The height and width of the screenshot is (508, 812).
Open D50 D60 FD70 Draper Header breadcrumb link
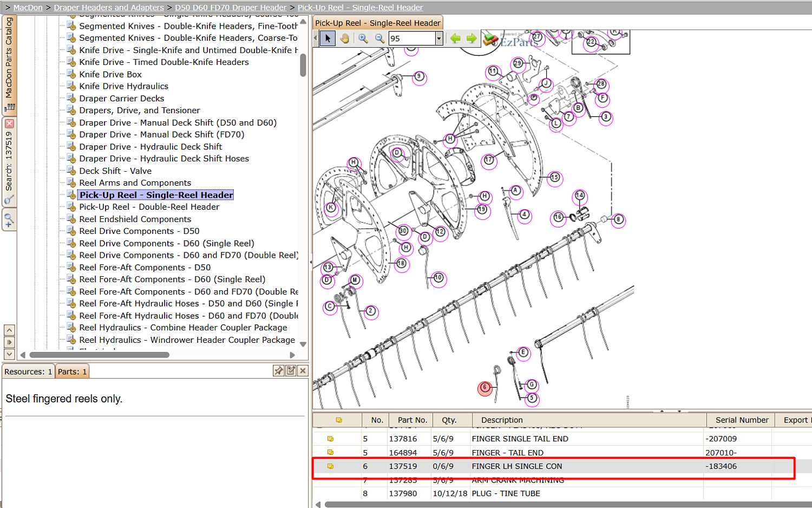[x=231, y=8]
